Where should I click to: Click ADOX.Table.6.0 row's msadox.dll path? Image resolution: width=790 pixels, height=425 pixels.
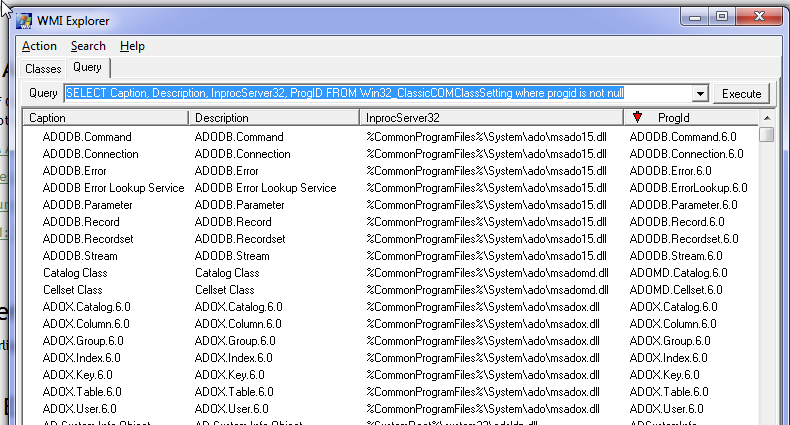coord(483,392)
